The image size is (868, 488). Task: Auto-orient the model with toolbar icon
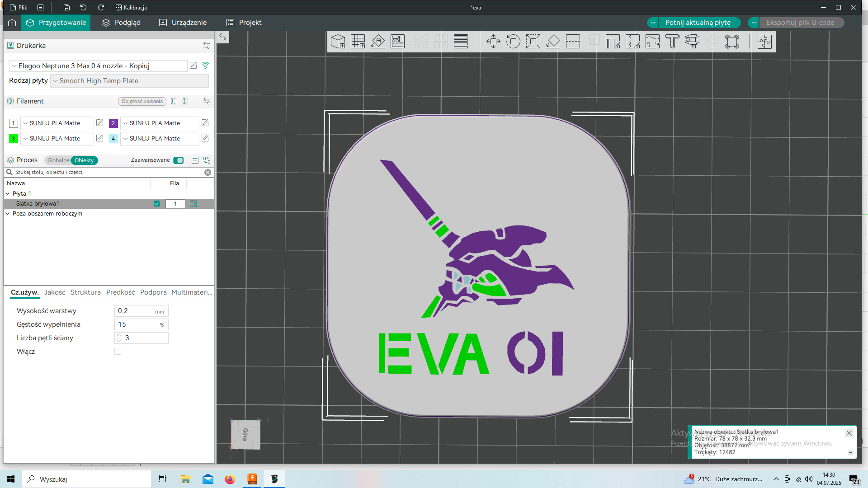coord(377,42)
